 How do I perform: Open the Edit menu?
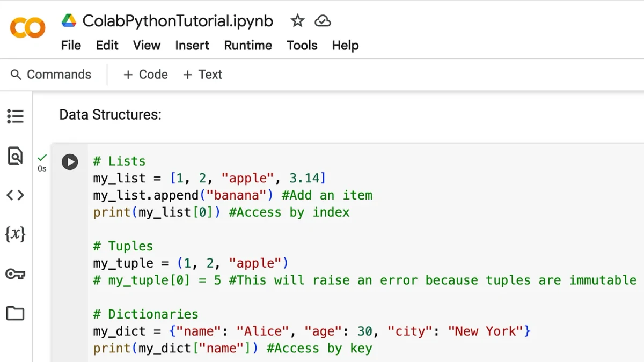[x=107, y=45]
